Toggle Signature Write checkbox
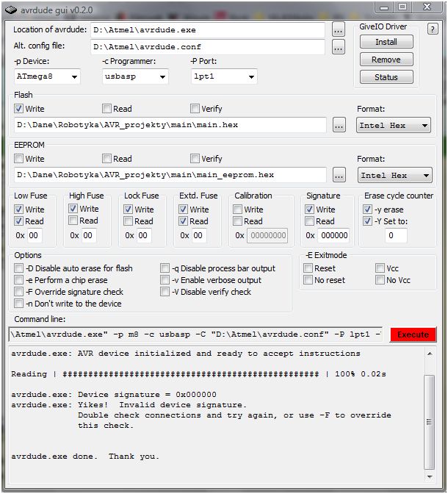 click(x=309, y=210)
